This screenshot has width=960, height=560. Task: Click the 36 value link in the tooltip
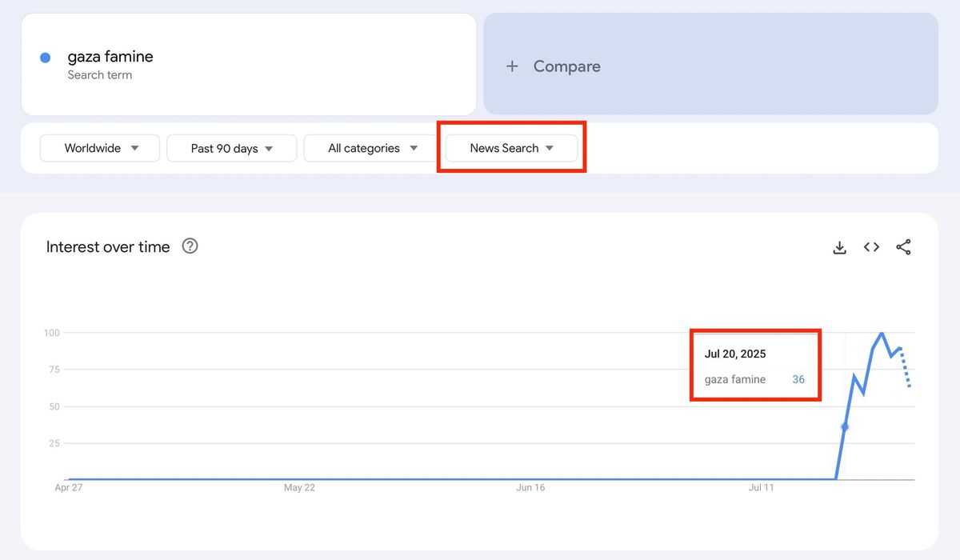click(798, 379)
